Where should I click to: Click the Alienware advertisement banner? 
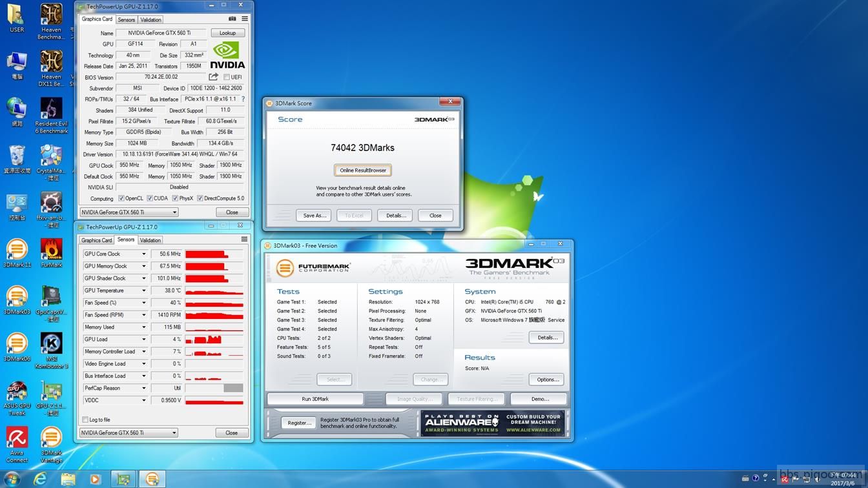pos(493,423)
